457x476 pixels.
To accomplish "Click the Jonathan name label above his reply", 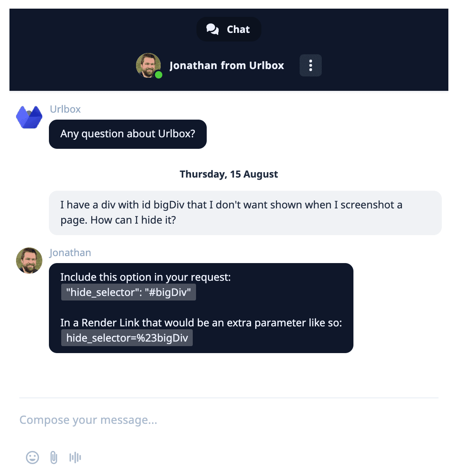I will pyautogui.click(x=70, y=252).
